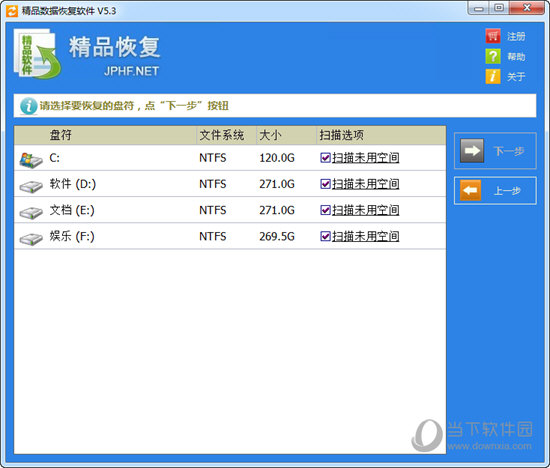This screenshot has width=550, height=468.
Task: Open help via the green question mark icon
Action: click(x=493, y=56)
